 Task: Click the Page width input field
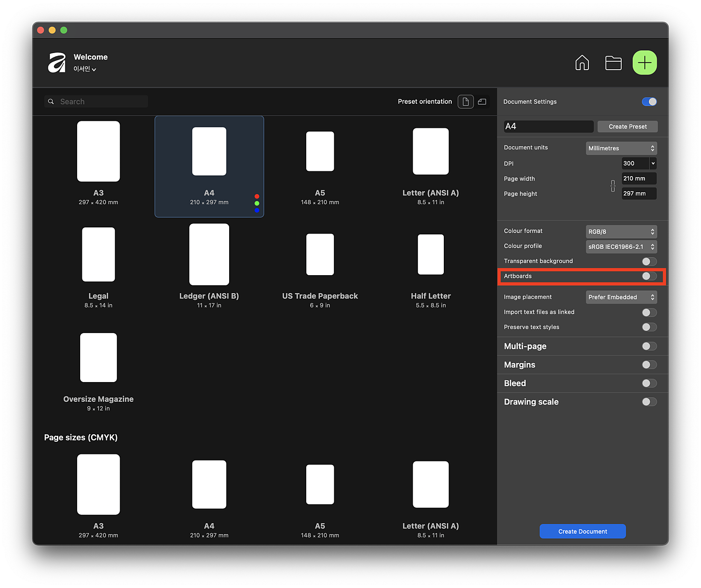click(x=638, y=179)
